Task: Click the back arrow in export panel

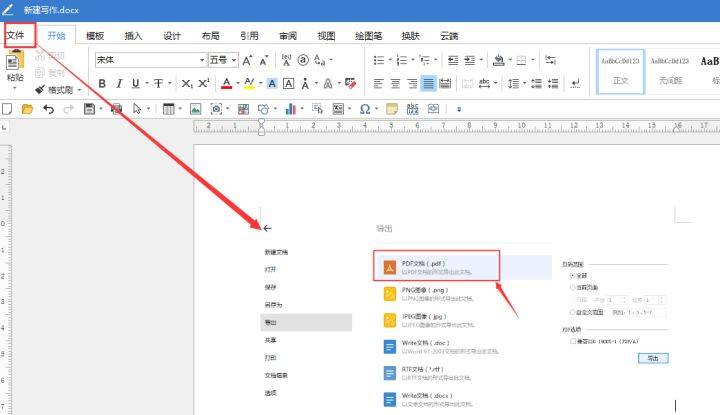Action: point(267,228)
